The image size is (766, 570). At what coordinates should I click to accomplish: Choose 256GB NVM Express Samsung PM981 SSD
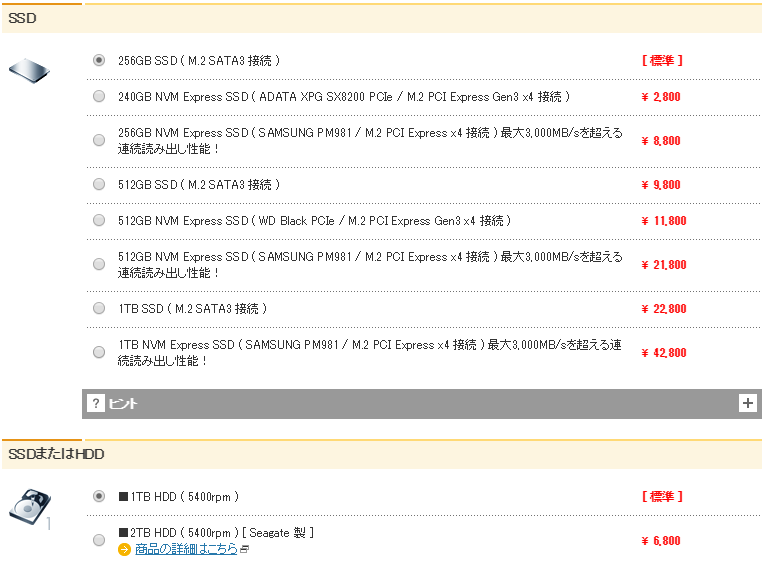[99, 141]
